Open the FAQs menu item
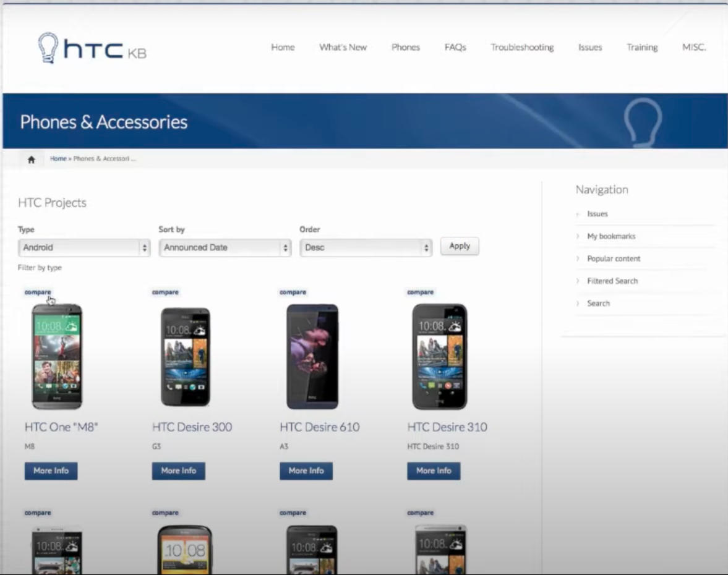The height and width of the screenshot is (575, 728). (455, 48)
